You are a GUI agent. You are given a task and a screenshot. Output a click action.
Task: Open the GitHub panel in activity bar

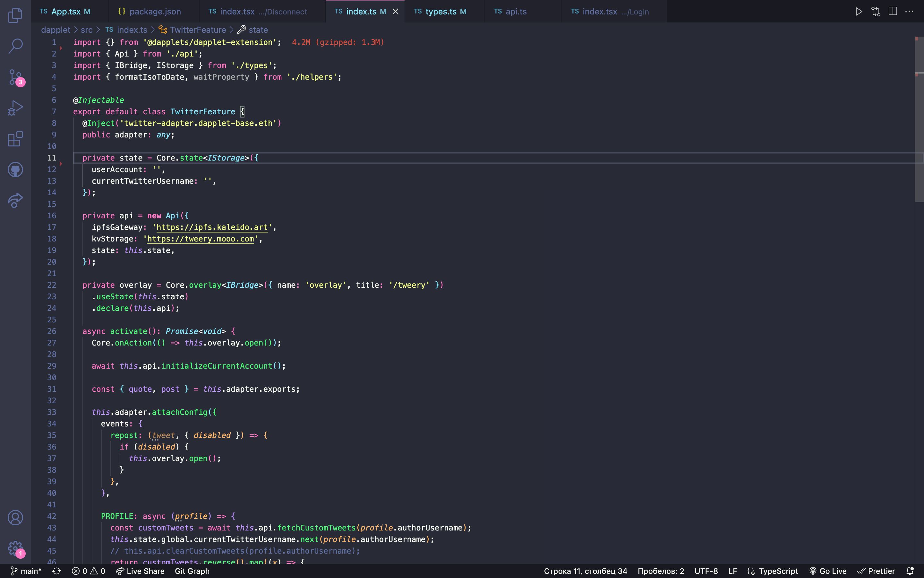(x=15, y=170)
